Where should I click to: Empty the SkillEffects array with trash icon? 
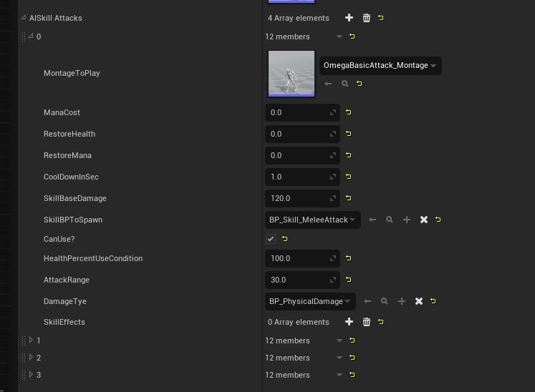[366, 322]
